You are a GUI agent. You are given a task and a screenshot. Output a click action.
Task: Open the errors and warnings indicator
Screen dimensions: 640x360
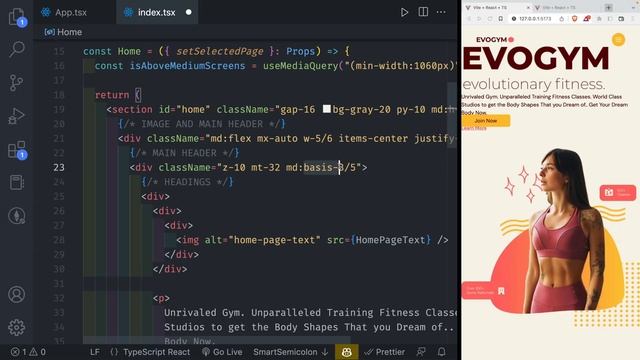click(28, 352)
